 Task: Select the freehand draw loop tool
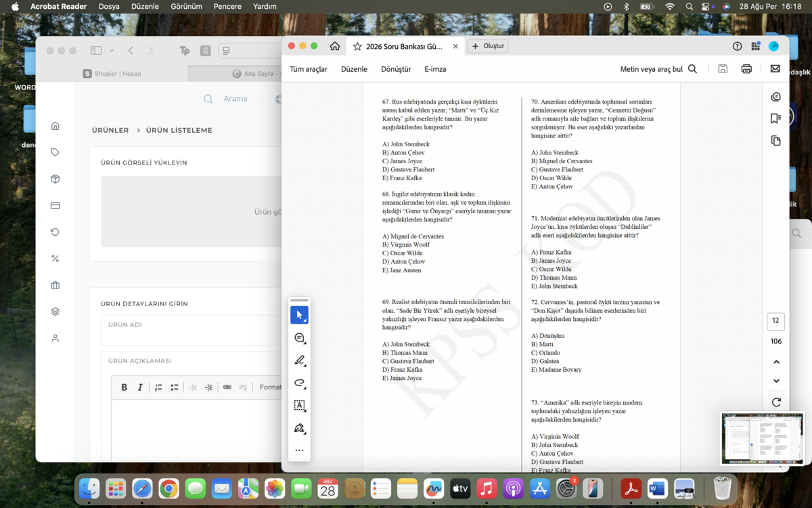pos(299,383)
